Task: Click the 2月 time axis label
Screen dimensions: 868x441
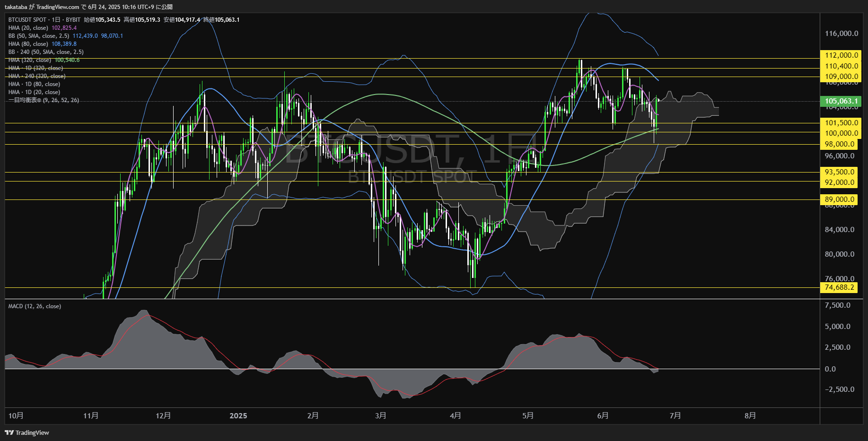Action: (313, 415)
